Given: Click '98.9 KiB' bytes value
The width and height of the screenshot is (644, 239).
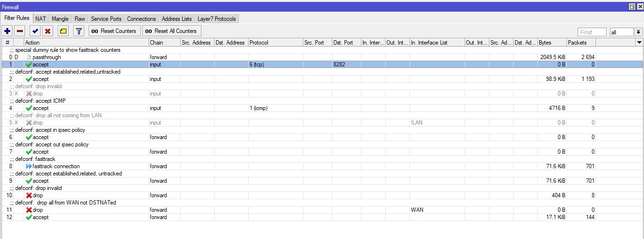Looking at the screenshot, I should click(x=555, y=79).
